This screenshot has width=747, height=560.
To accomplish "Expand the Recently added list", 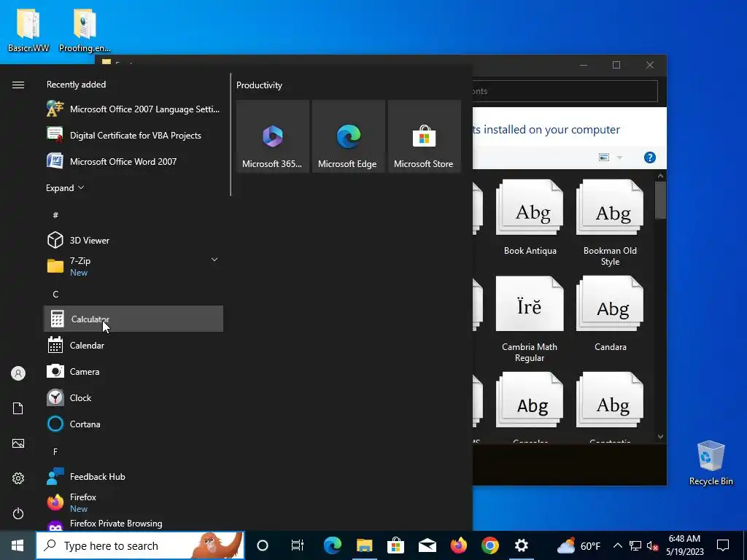I will point(65,187).
